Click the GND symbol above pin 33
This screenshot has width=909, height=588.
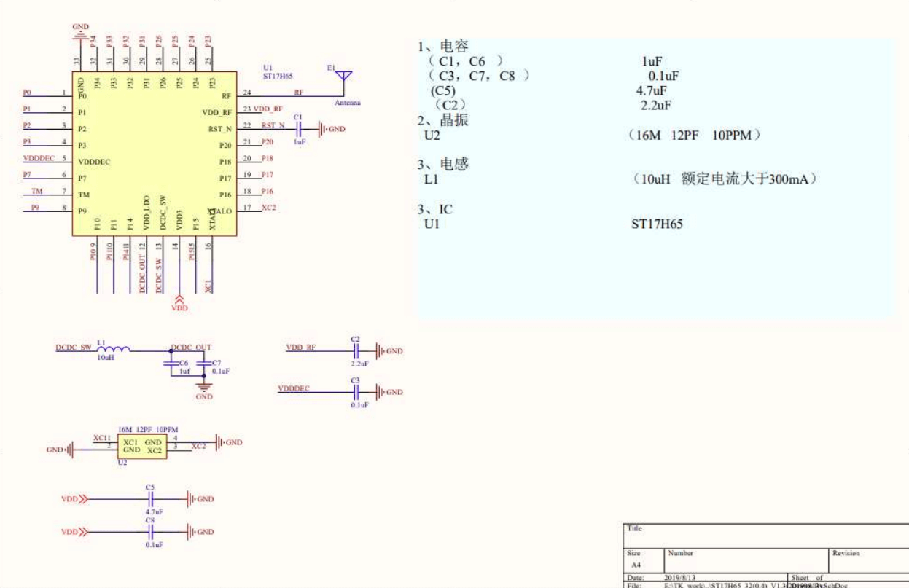[x=80, y=34]
